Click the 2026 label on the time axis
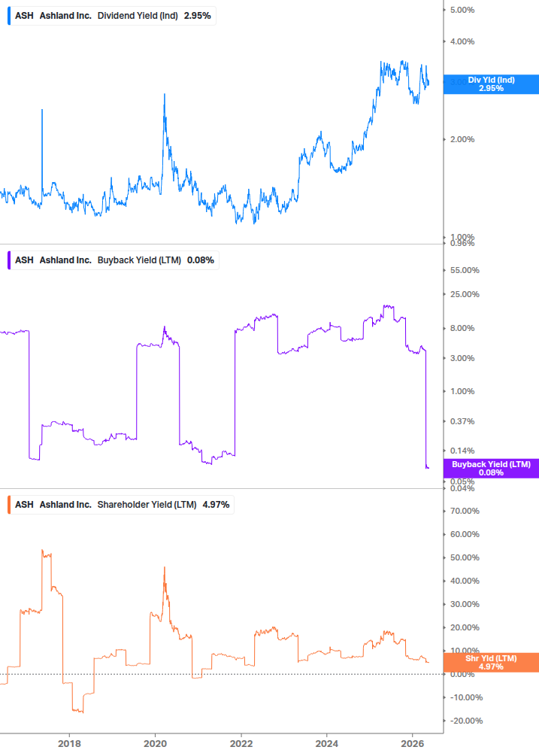Viewport: 539px width, 756px height. pos(413,744)
